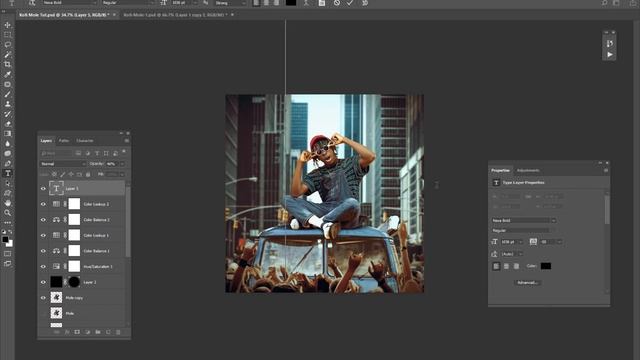
Task: Hide the Color Balance 1 layer
Action: coord(43,251)
